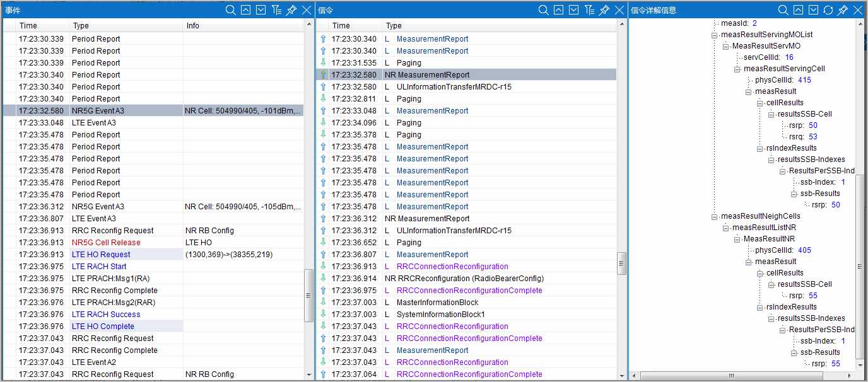Screen dimensions: 868x382
Task: Click the next-item down arrow in 信令 panel
Action: 573,9
